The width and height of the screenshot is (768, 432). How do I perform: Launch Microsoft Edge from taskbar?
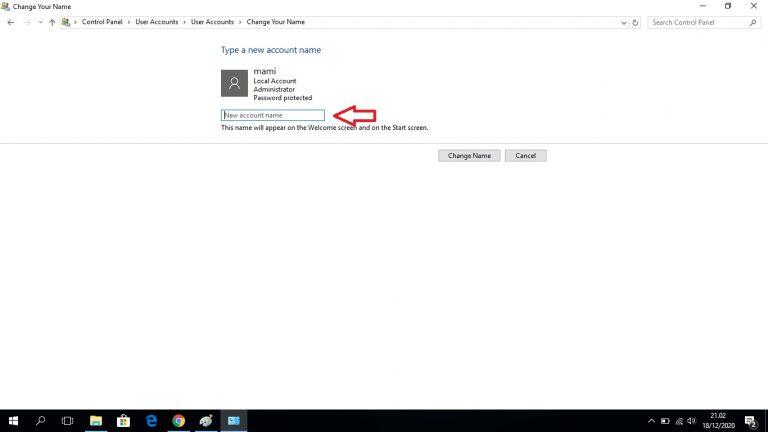point(151,421)
